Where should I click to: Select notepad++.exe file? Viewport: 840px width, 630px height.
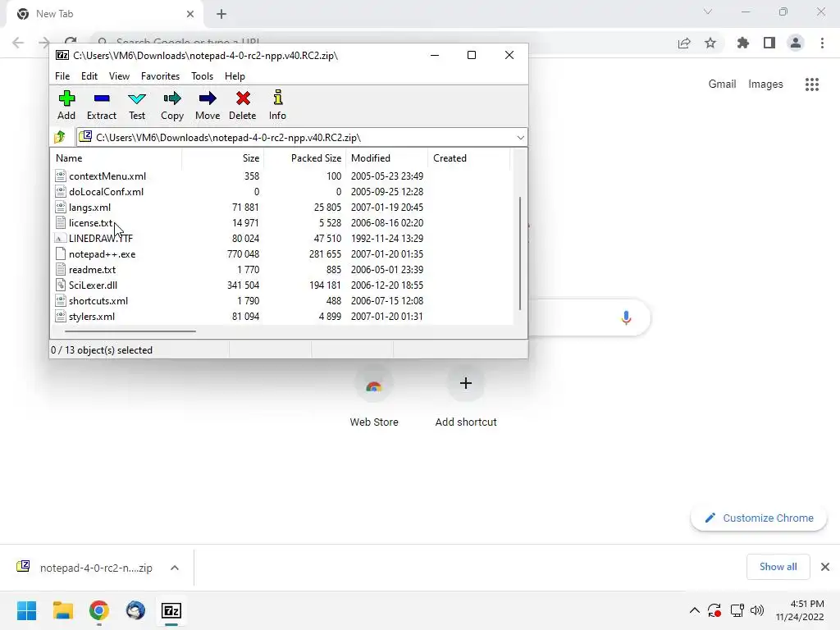coord(102,254)
